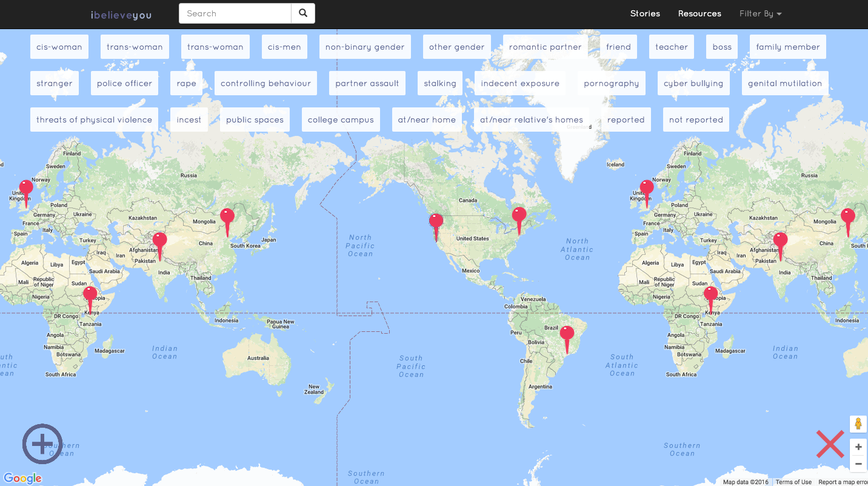Open the story pin on the US west coast
Screen dimensions: 868x486
tap(436, 227)
